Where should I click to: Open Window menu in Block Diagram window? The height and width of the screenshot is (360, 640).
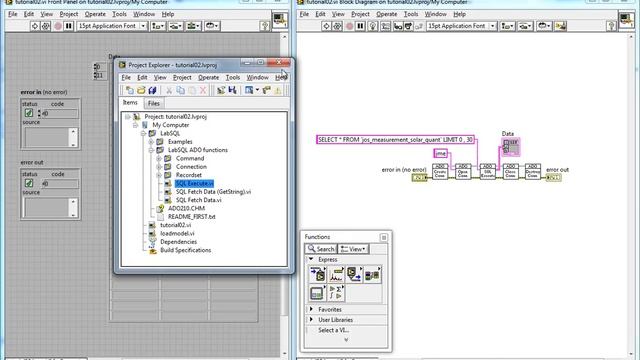pyautogui.click(x=436, y=14)
